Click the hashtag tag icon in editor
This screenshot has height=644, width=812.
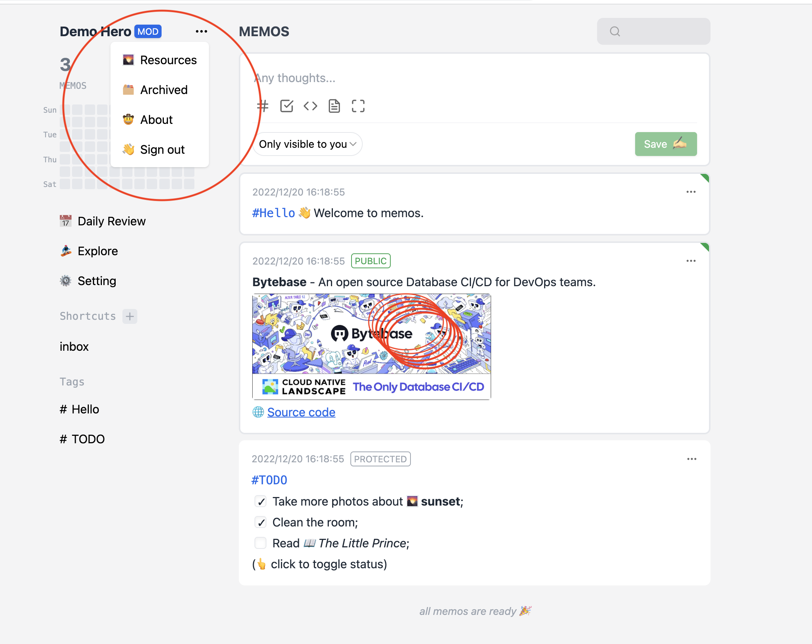click(263, 106)
